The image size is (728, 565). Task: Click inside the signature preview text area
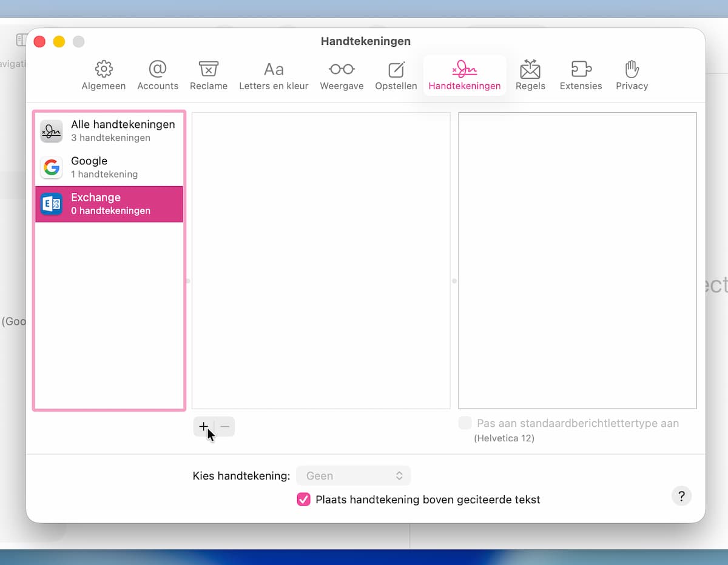(x=577, y=261)
